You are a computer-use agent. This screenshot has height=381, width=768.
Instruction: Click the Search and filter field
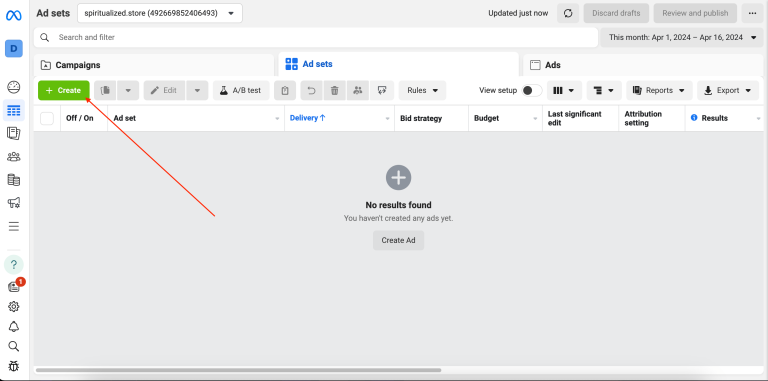tap(316, 37)
